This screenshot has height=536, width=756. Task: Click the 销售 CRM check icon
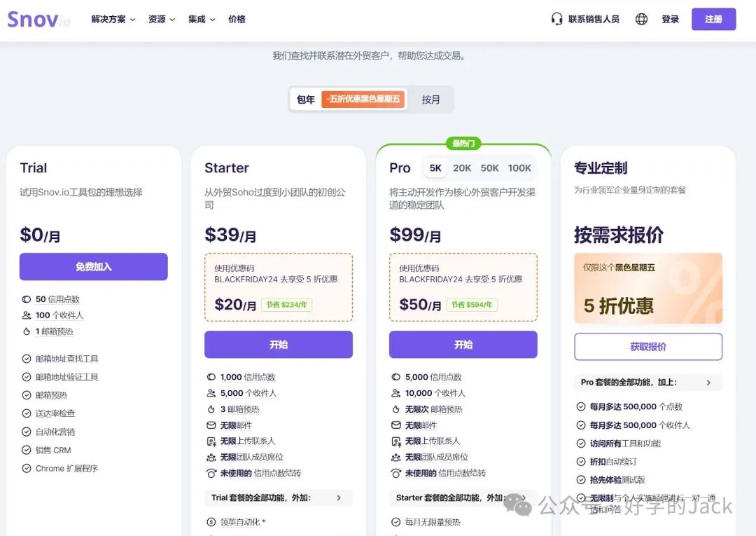(x=27, y=450)
